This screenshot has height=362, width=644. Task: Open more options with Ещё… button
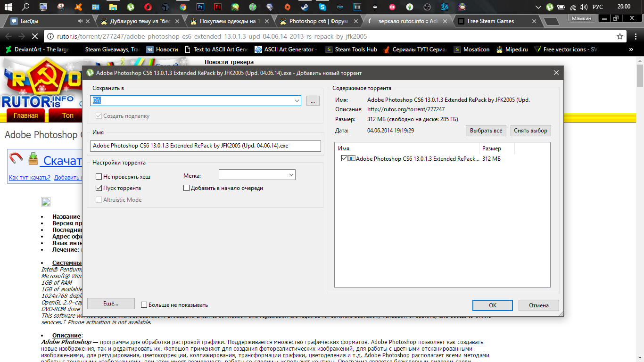click(x=111, y=304)
